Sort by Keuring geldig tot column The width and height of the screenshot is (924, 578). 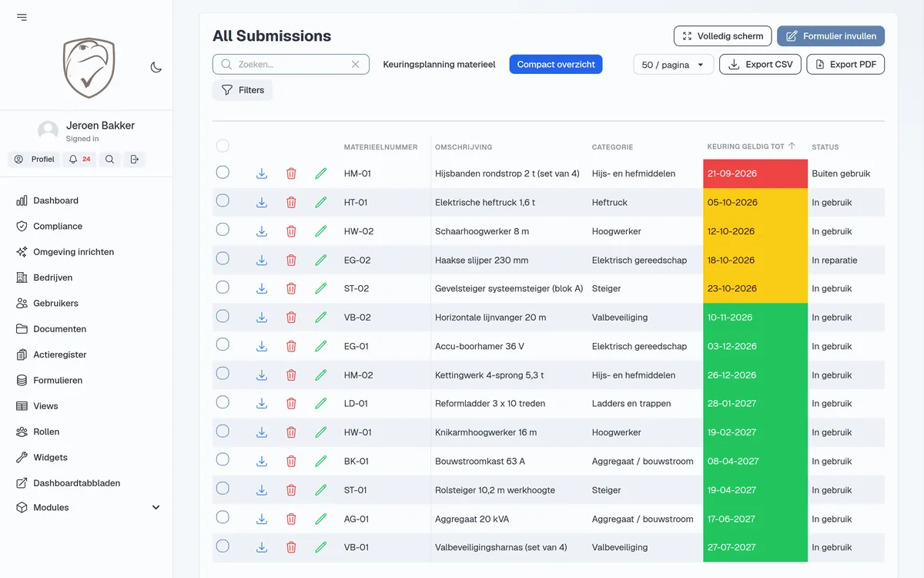pyautogui.click(x=751, y=146)
